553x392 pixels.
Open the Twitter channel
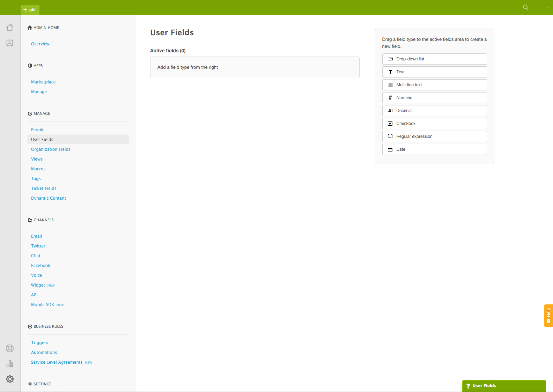(x=38, y=246)
